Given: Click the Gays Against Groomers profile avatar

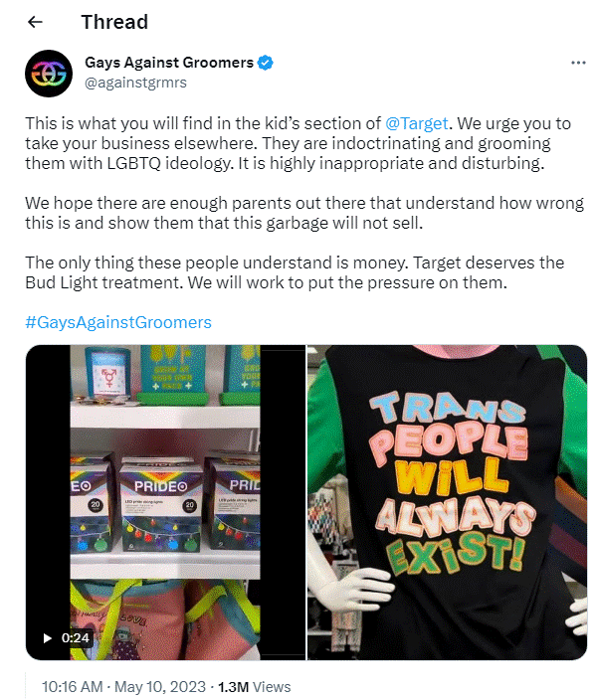Looking at the screenshot, I should 49,74.
